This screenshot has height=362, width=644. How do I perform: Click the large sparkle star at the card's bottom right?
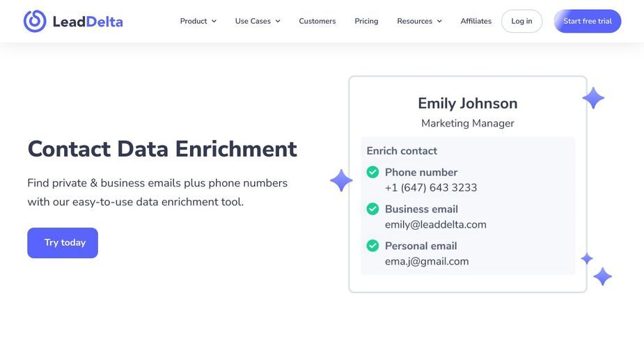(x=602, y=276)
